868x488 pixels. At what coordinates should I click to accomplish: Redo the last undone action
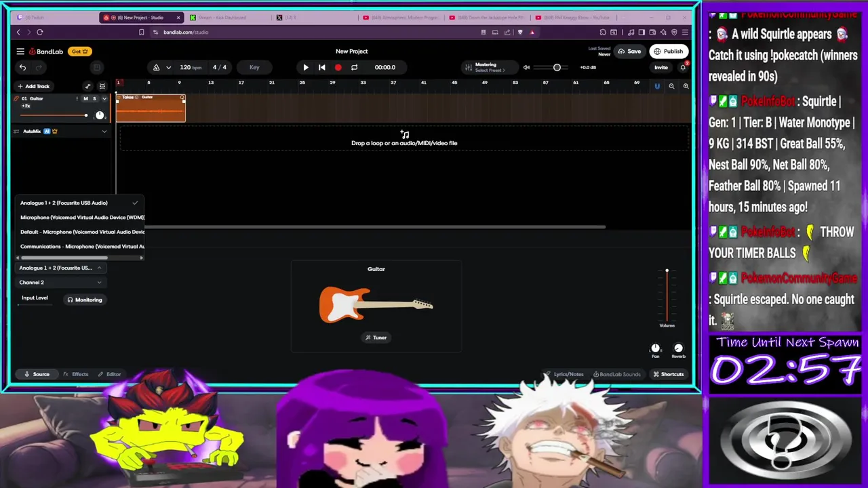(39, 67)
